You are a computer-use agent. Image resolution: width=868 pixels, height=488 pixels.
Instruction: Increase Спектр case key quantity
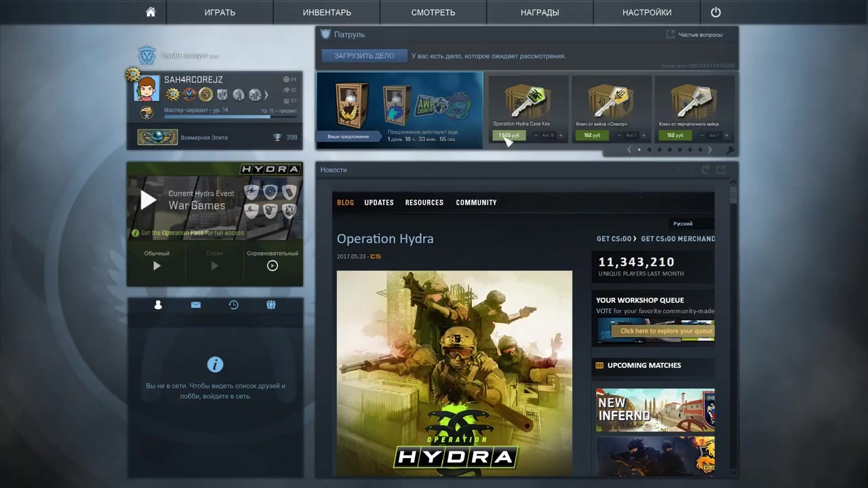tap(643, 136)
